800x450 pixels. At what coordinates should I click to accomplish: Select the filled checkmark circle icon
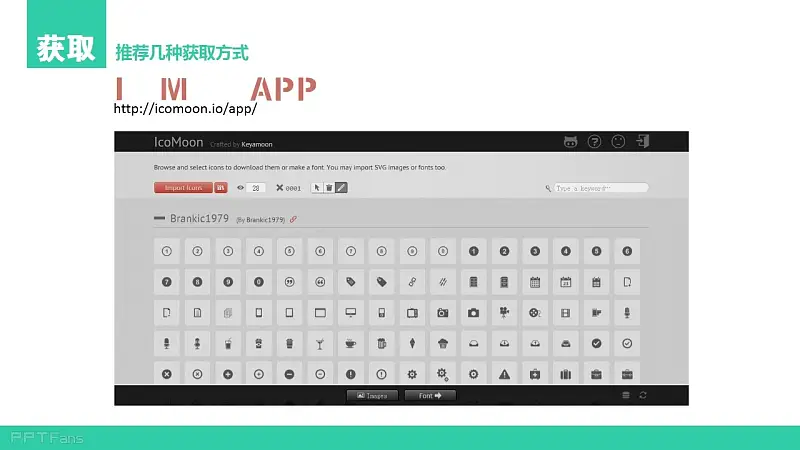click(596, 343)
